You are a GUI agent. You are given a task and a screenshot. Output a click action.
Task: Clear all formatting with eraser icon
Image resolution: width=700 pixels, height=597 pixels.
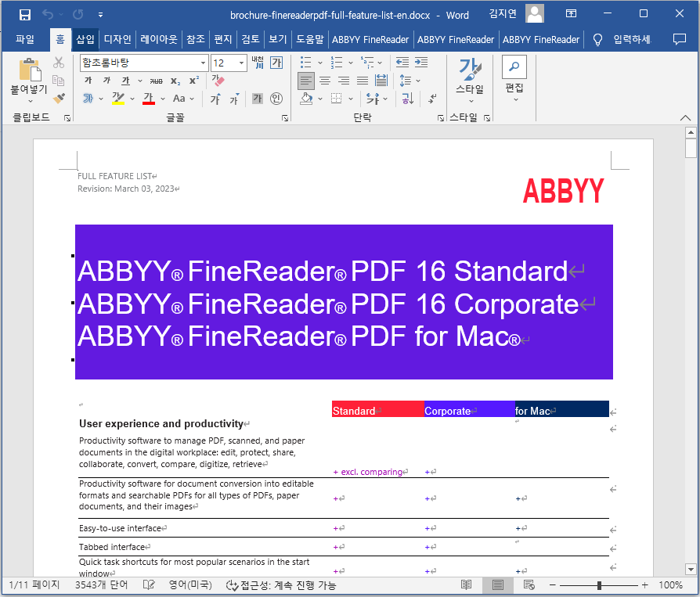(218, 81)
